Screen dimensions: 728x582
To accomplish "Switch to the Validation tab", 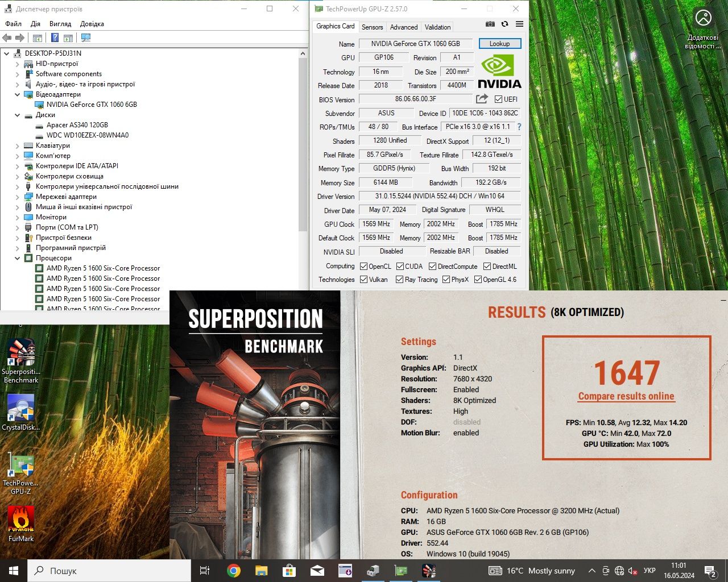I will [437, 27].
